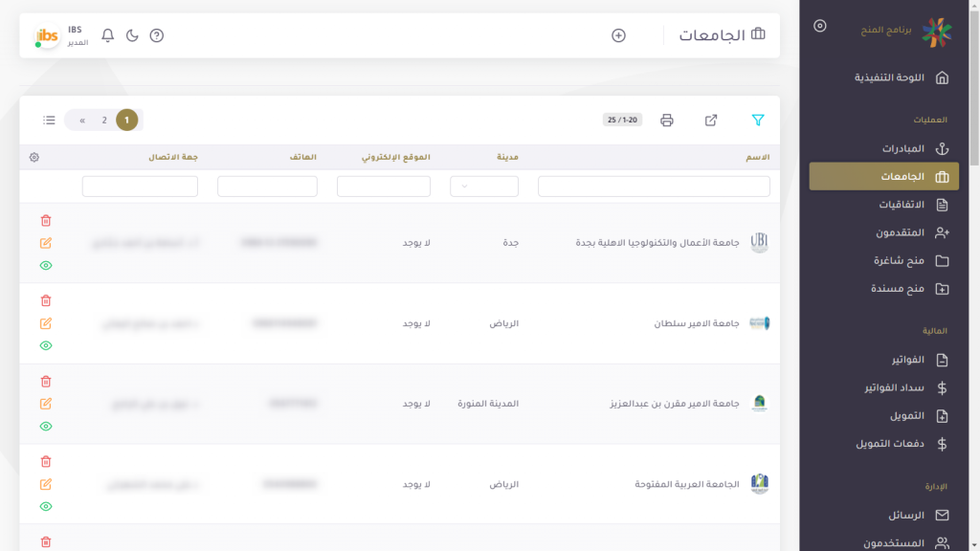The image size is (980, 551).
Task: Delete the first university row
Action: click(46, 221)
